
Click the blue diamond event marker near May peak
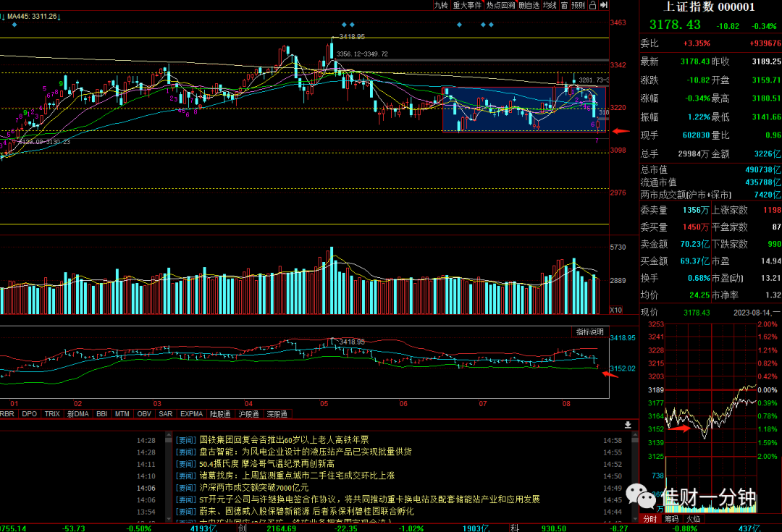point(344,25)
